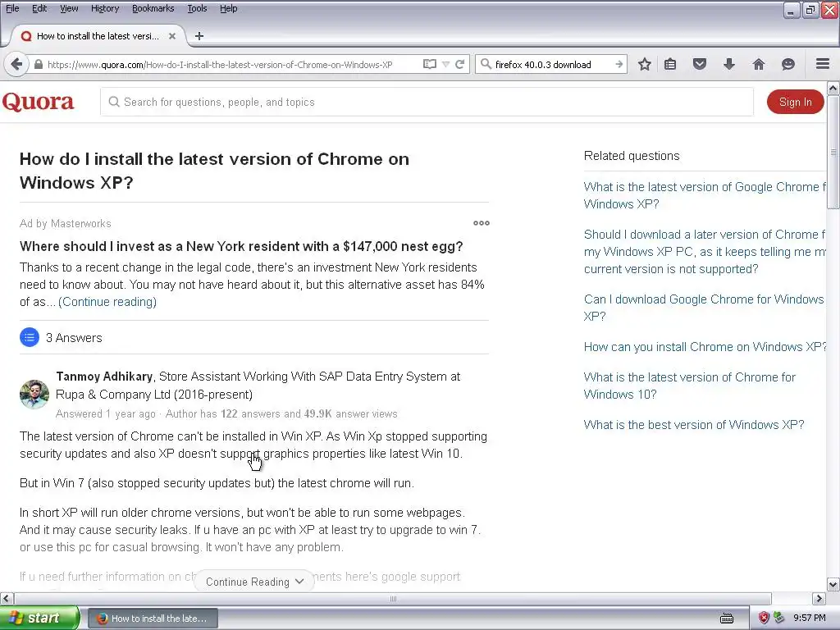Click the Quora logo

(x=38, y=102)
